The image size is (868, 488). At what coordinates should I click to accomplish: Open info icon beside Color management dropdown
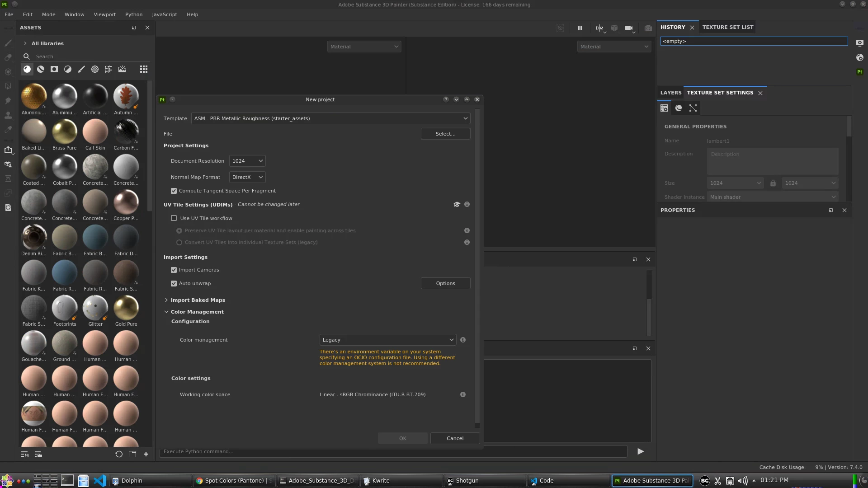tap(463, 340)
